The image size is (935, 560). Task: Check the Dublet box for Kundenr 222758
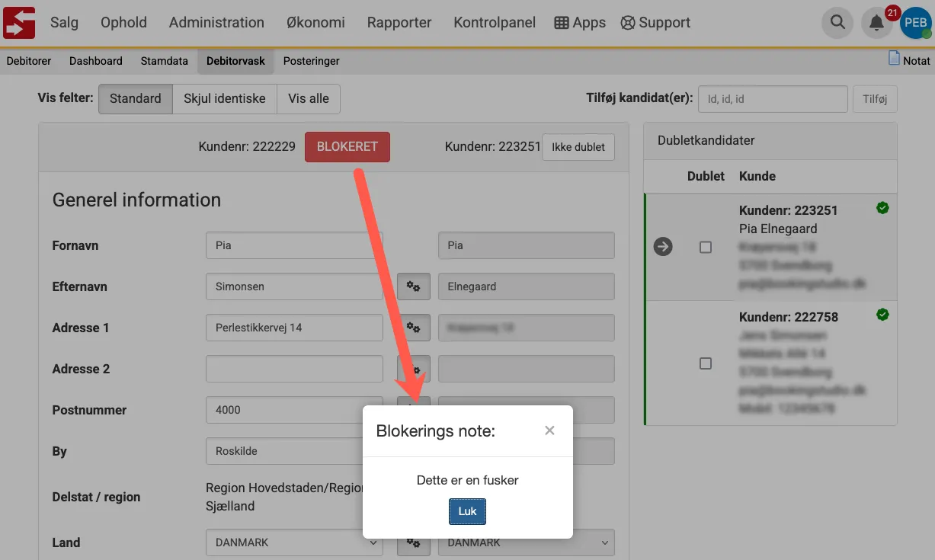point(706,363)
